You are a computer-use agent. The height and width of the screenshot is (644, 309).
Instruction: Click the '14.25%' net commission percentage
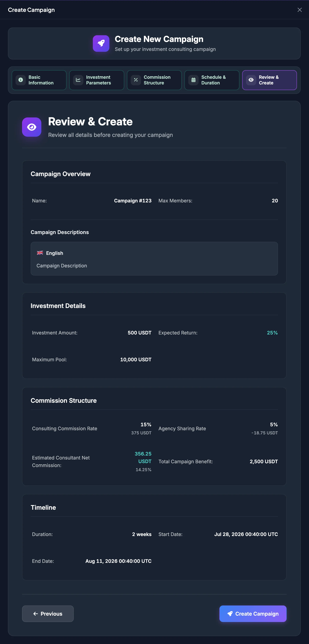143,470
